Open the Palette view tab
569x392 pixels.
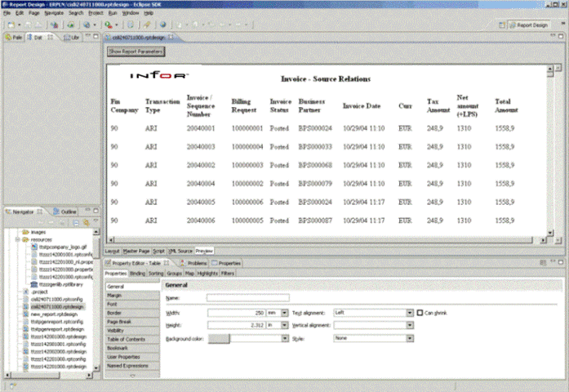(x=15, y=38)
